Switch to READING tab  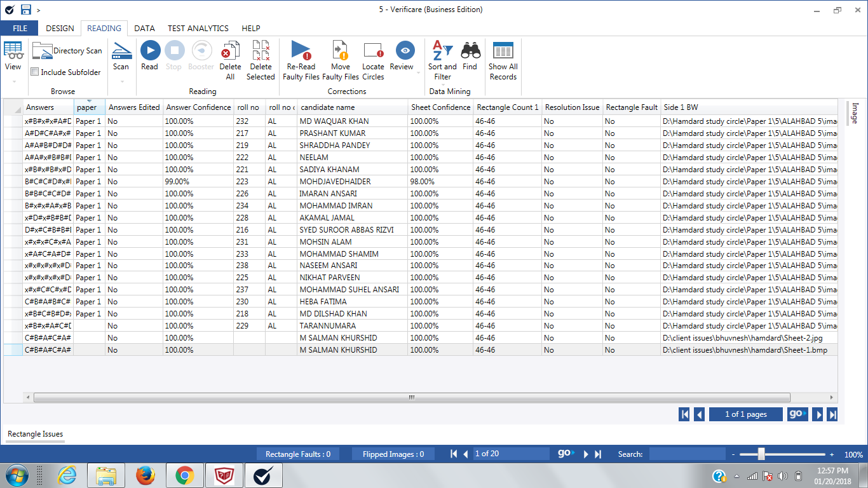[x=104, y=28]
